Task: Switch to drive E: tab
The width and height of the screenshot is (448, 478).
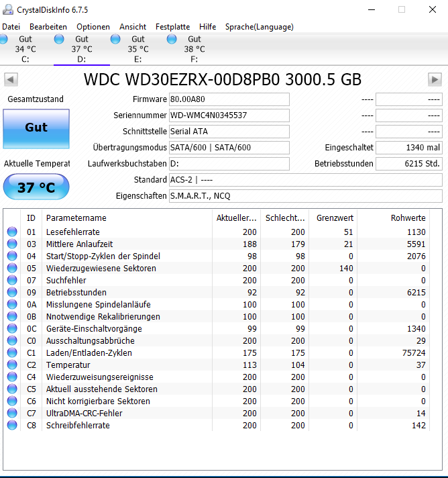Action: 138,49
